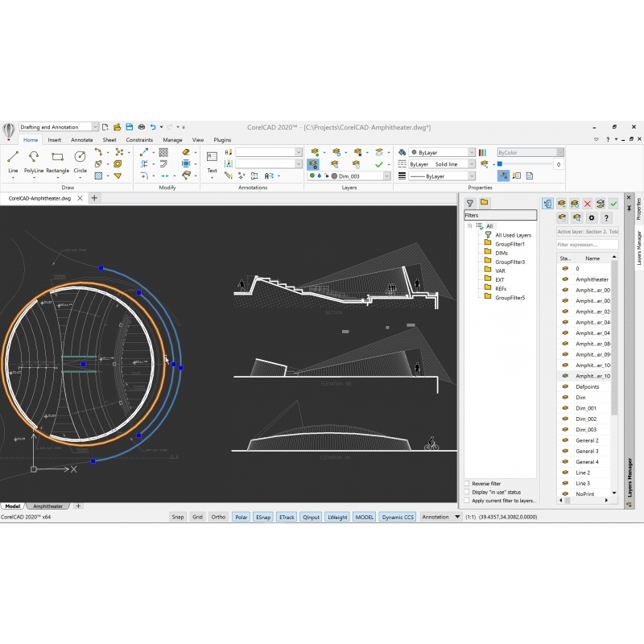
Task: Open the ByColor print style dropdown
Action: (559, 152)
